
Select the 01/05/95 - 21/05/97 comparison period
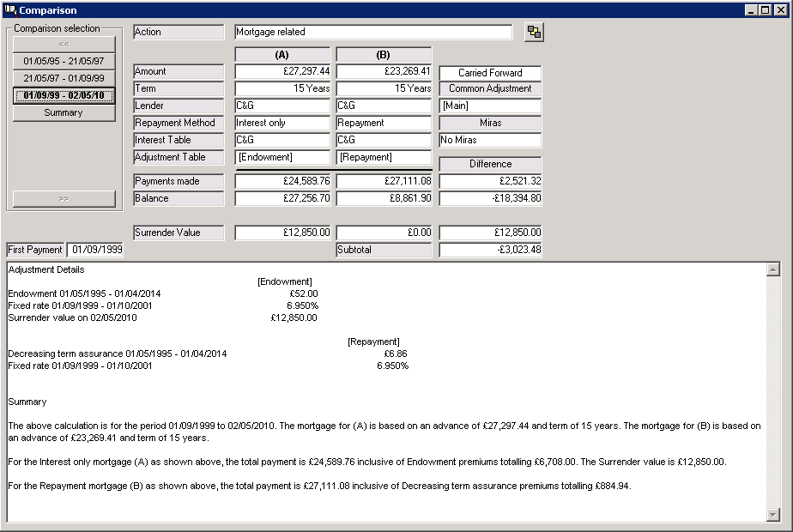click(x=64, y=61)
